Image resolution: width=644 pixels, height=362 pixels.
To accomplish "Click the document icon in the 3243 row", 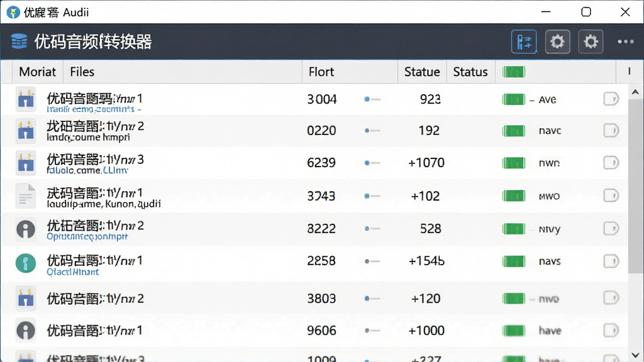I will coord(26,196).
